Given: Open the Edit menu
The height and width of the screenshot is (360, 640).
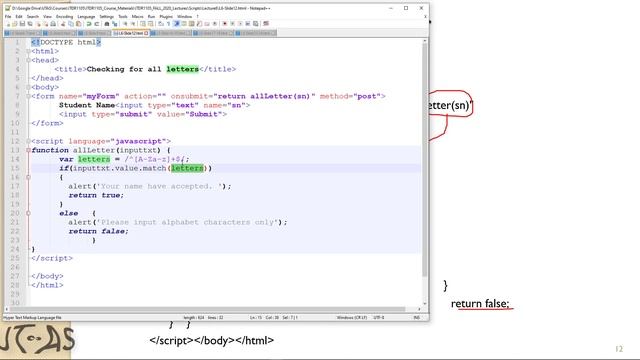Looking at the screenshot, I should pos(19,16).
